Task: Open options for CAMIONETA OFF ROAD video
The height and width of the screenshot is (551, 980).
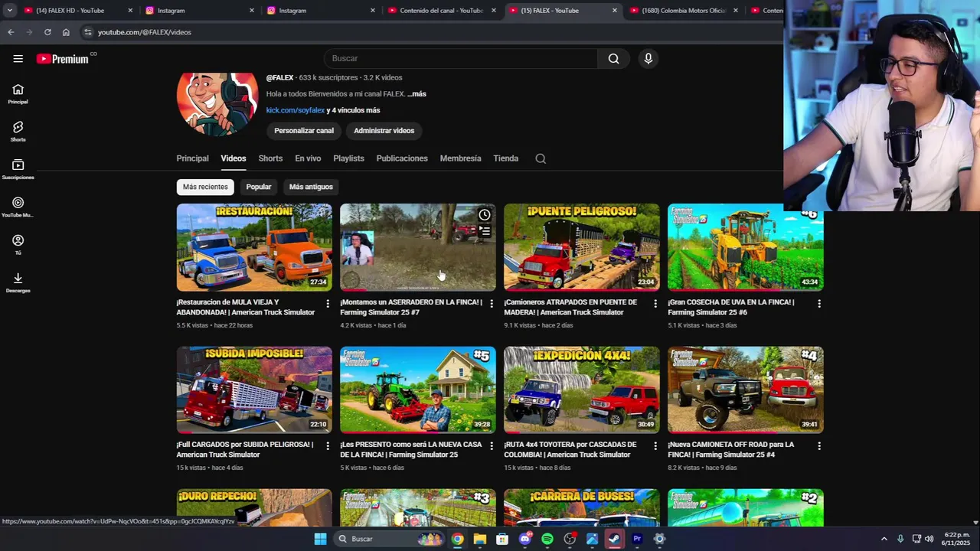Action: pos(819,446)
